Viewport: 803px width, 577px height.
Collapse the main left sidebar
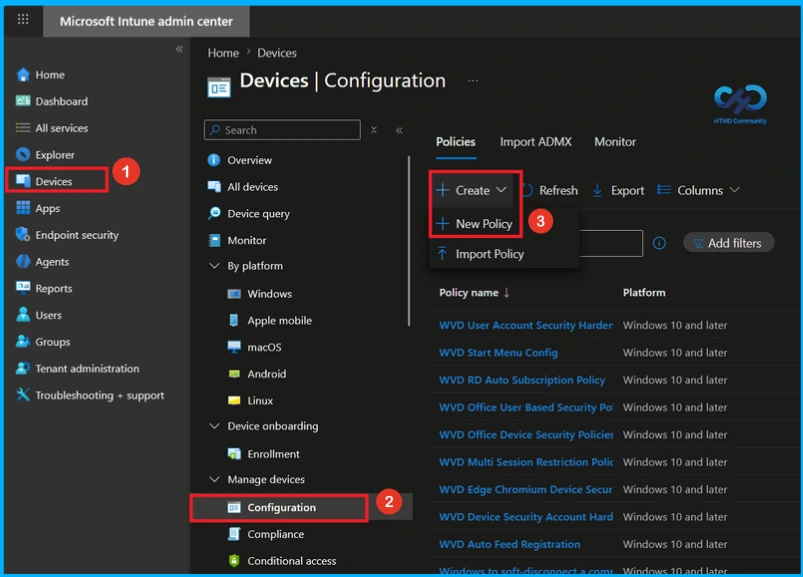[x=179, y=49]
